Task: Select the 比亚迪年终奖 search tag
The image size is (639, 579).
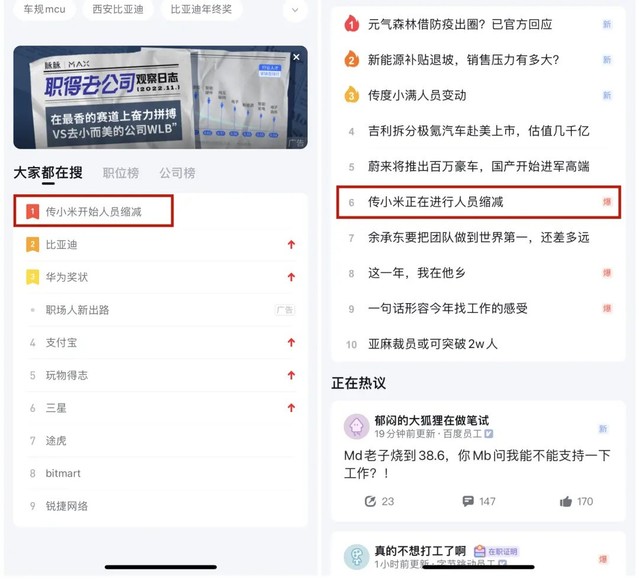Action: [x=201, y=9]
